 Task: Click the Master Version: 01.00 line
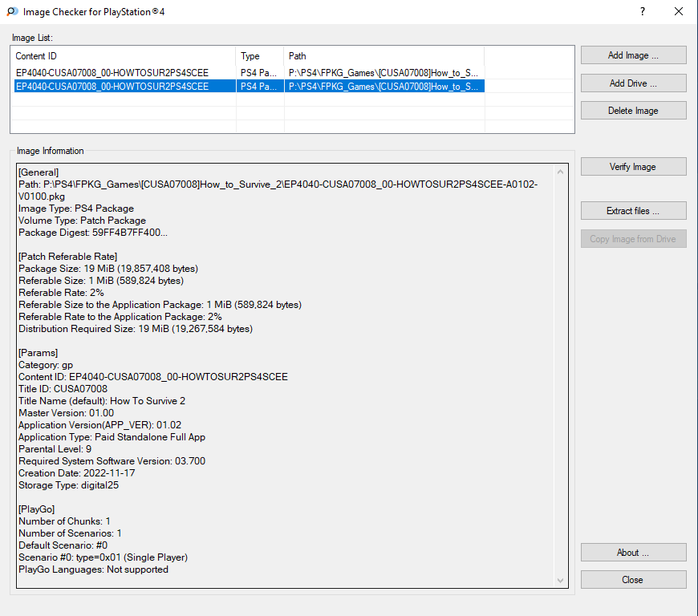(x=67, y=412)
